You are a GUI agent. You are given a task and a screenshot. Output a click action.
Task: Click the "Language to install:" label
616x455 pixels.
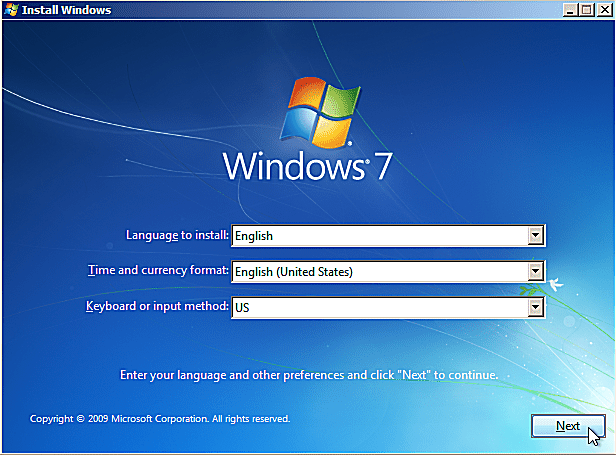tap(177, 235)
